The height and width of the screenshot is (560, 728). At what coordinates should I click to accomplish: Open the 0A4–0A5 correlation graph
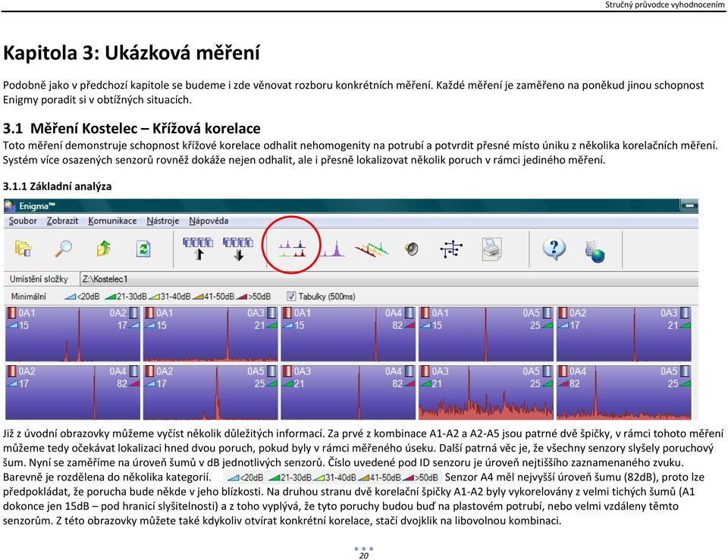[x=623, y=392]
